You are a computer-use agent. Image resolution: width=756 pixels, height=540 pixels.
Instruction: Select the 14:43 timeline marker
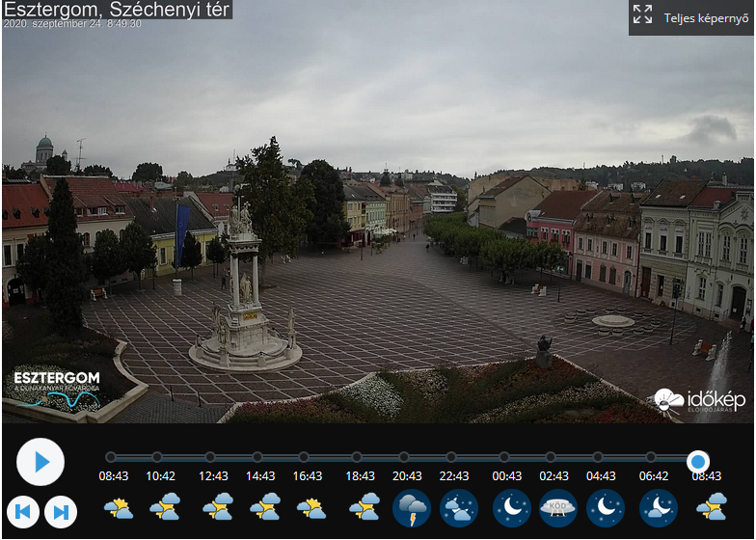pyautogui.click(x=257, y=457)
